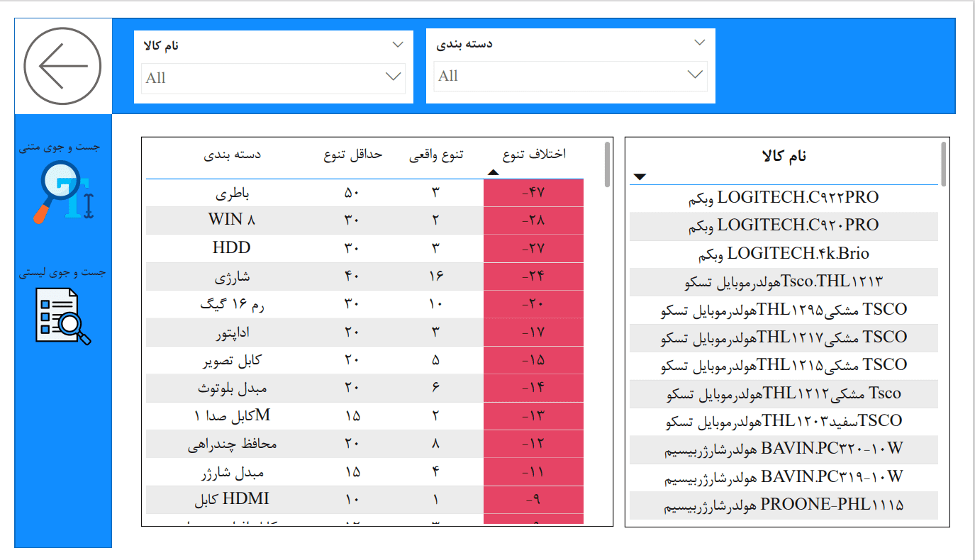Sort by دسته بندی table column header
Image resolution: width=975 pixels, height=560 pixels.
[233, 154]
